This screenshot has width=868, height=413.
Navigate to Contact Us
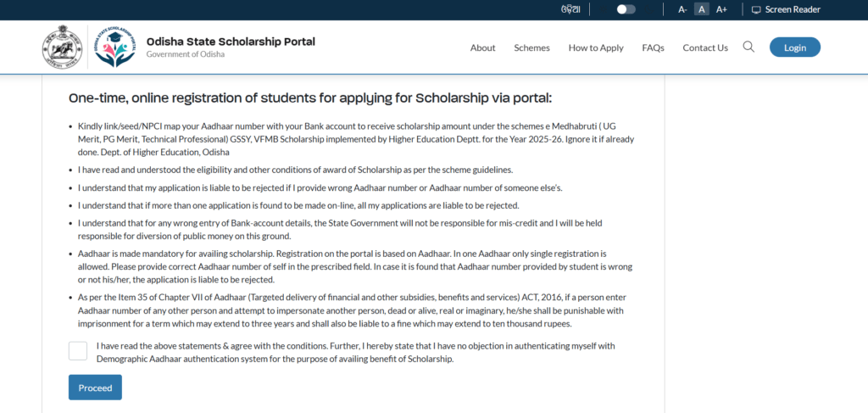pyautogui.click(x=705, y=47)
